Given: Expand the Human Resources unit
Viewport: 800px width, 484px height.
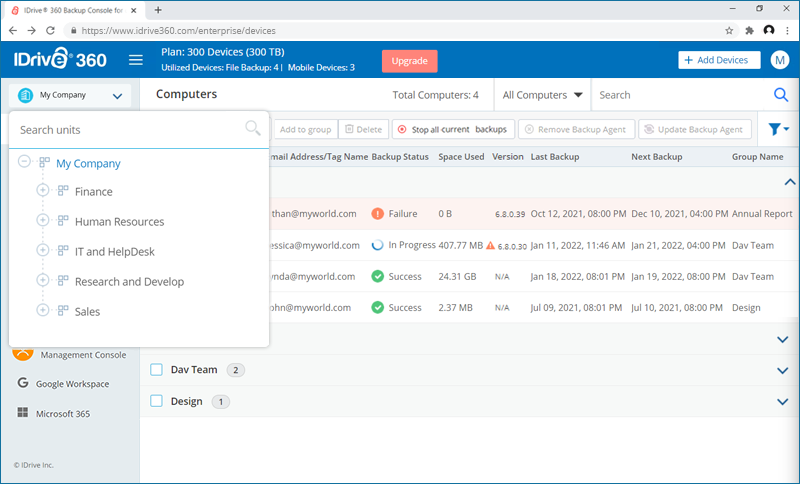Looking at the screenshot, I should pyautogui.click(x=43, y=220).
